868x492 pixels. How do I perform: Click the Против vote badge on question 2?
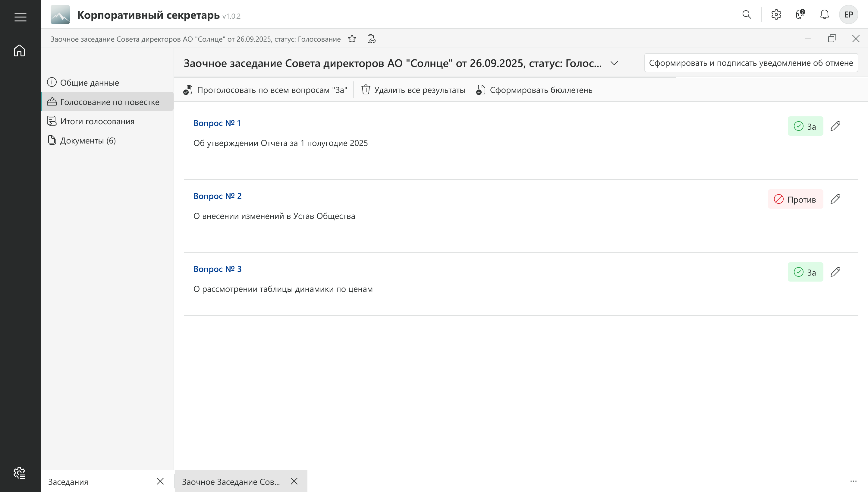click(795, 199)
